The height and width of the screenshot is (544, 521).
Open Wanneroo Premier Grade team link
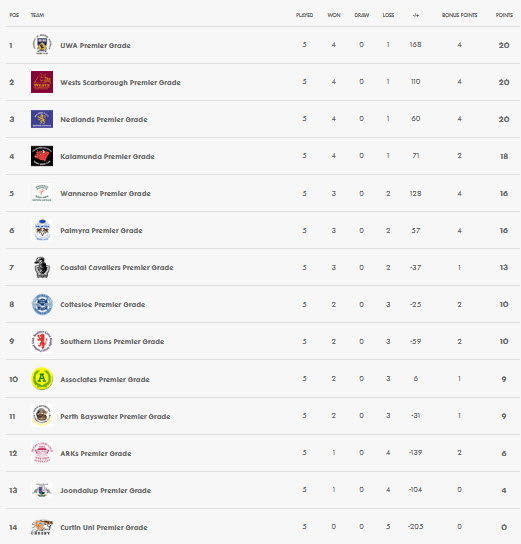(x=105, y=194)
